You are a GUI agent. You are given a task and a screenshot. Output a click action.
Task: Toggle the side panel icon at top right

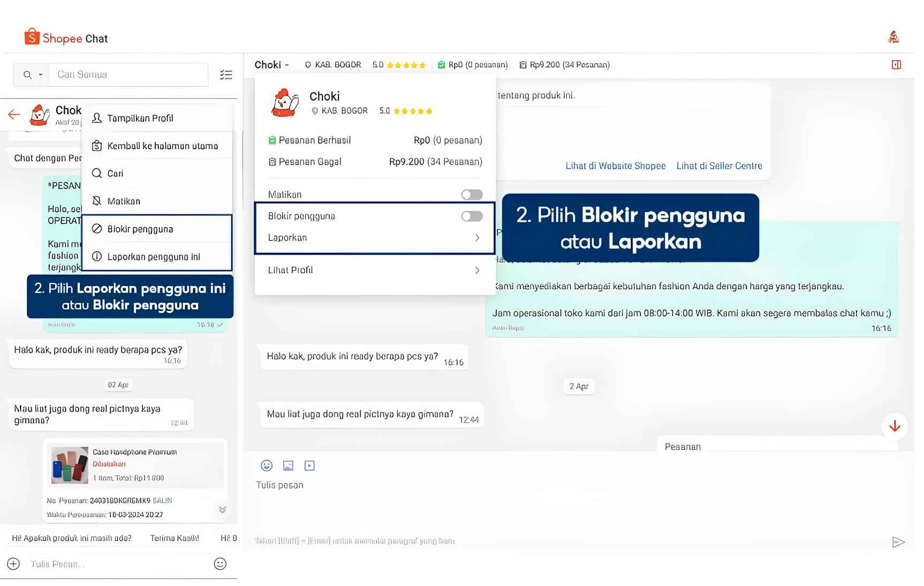pos(896,65)
